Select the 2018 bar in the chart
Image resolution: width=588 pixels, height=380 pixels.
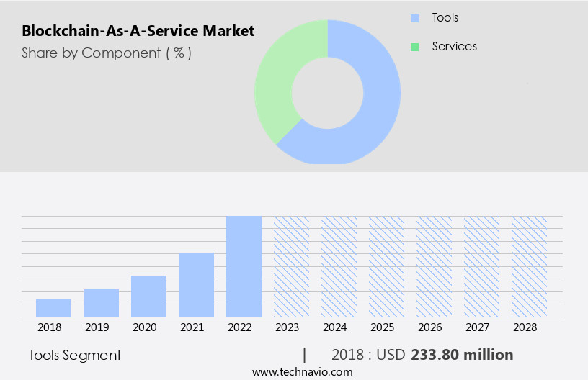pyautogui.click(x=53, y=308)
